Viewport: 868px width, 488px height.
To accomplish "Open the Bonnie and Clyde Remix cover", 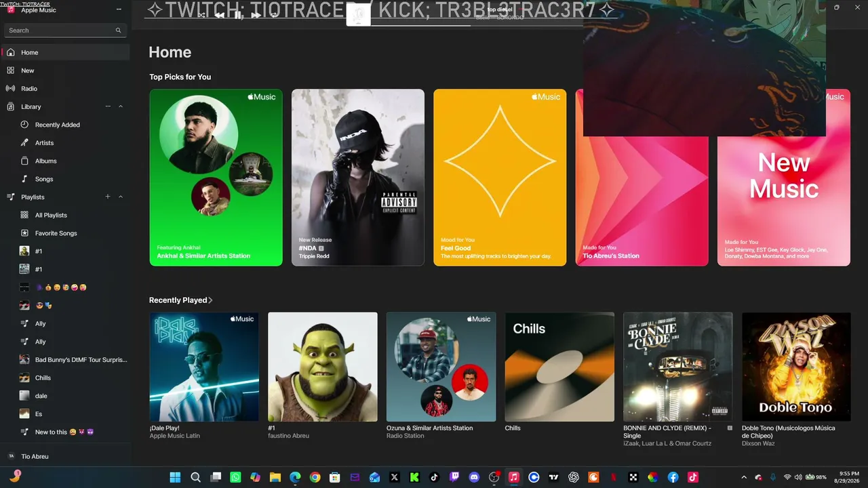I will click(678, 367).
